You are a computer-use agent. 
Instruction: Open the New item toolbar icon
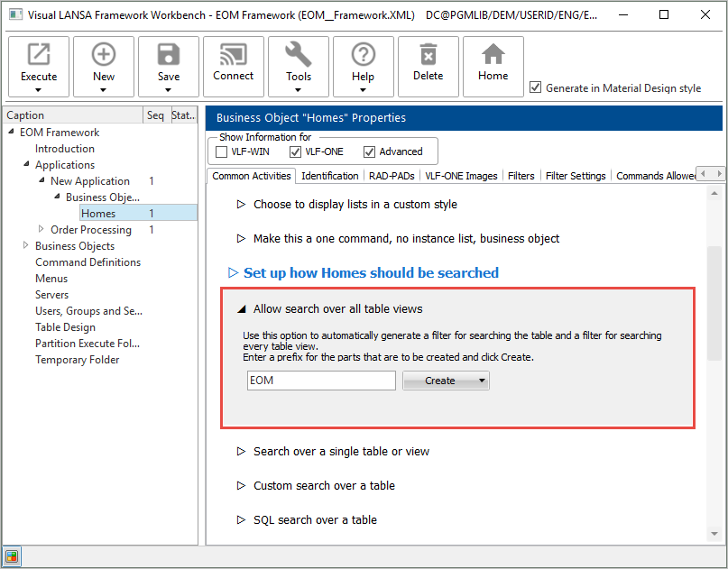point(104,56)
